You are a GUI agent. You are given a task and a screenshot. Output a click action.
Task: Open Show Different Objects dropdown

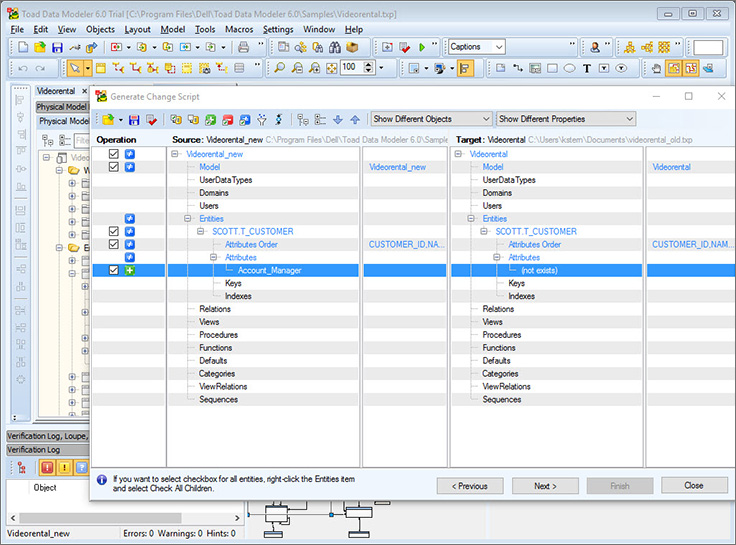tap(431, 119)
